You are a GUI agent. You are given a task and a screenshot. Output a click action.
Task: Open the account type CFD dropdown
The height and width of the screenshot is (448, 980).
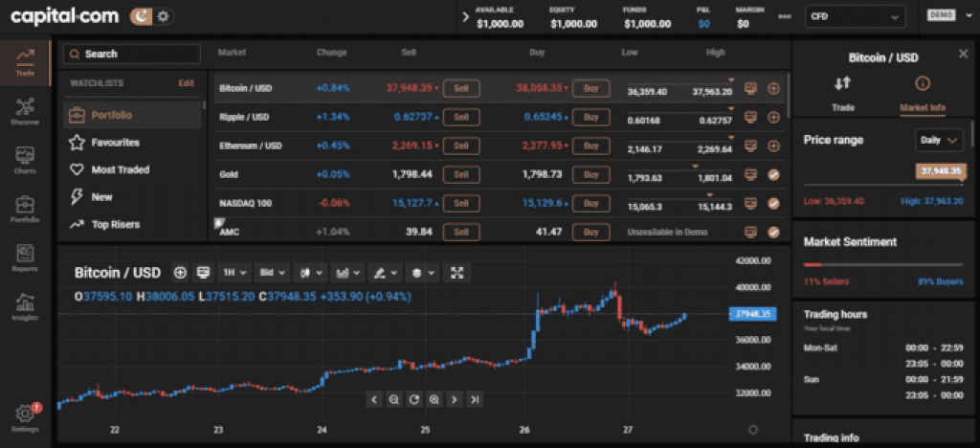point(855,17)
